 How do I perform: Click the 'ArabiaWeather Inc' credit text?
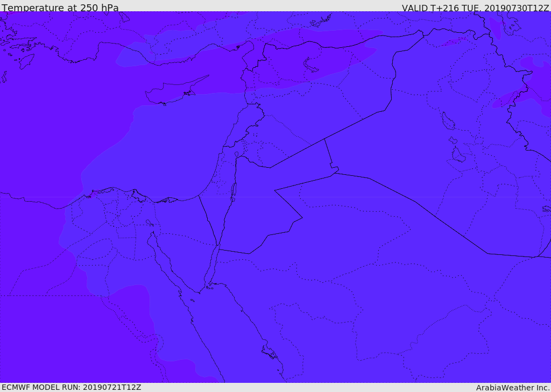[x=513, y=388]
